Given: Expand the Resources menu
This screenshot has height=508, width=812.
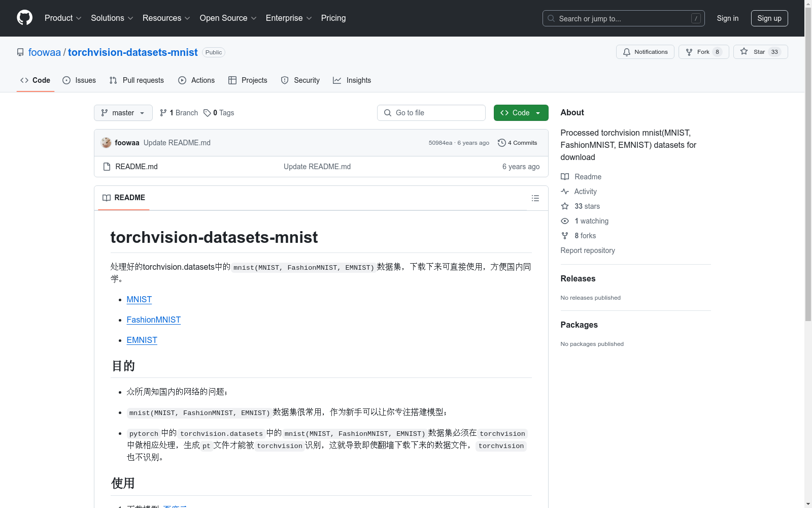Looking at the screenshot, I should 166,18.
